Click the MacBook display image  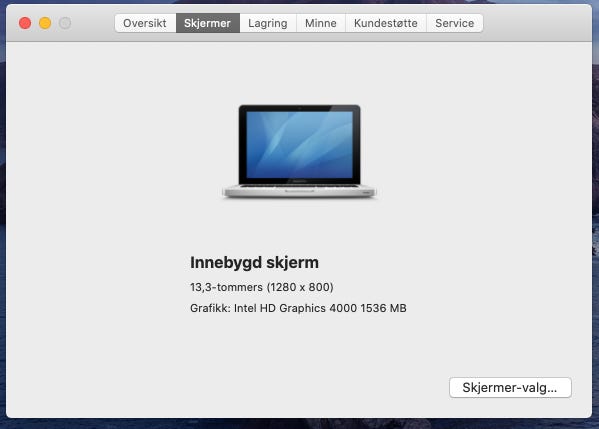point(300,151)
